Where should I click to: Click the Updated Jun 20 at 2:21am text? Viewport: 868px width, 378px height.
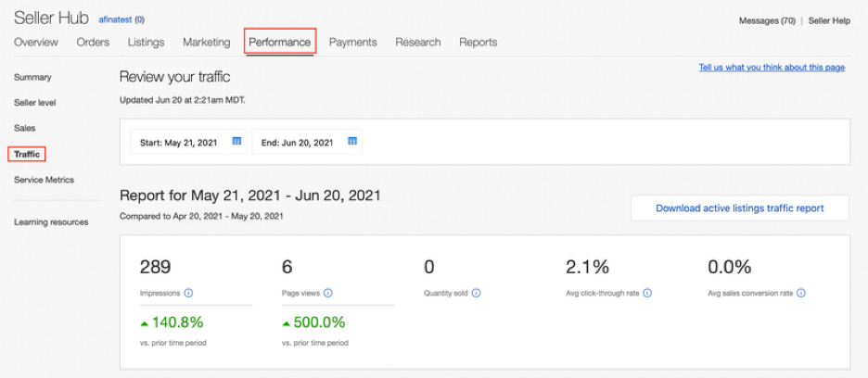[183, 100]
